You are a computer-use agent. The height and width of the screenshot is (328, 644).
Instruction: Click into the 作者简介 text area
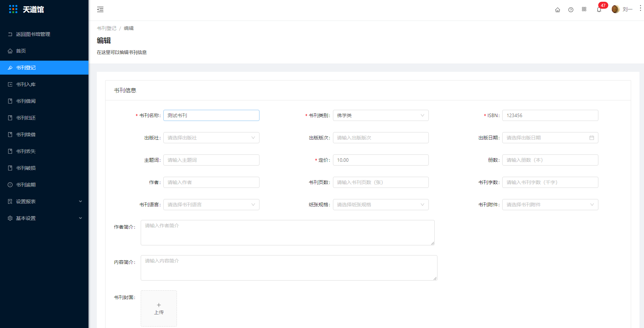tap(288, 232)
